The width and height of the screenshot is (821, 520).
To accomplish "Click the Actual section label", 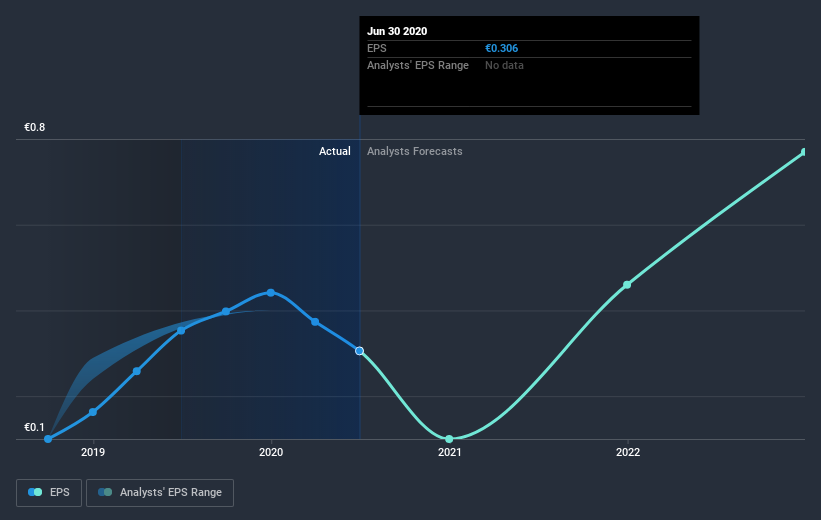I will tap(335, 151).
